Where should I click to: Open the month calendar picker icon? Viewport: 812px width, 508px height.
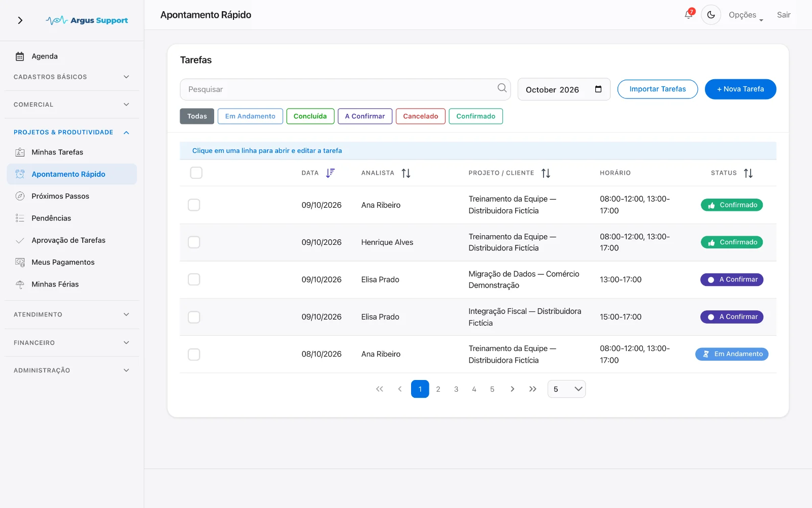click(598, 89)
